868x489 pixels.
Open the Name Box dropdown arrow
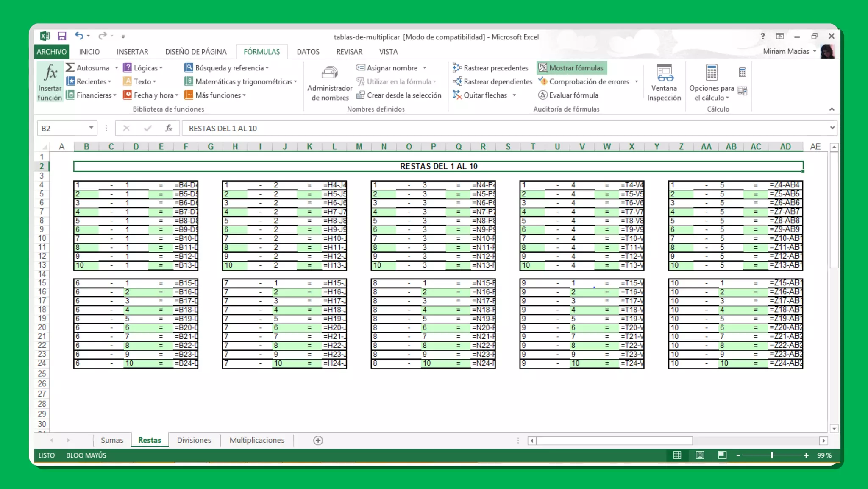coord(91,128)
